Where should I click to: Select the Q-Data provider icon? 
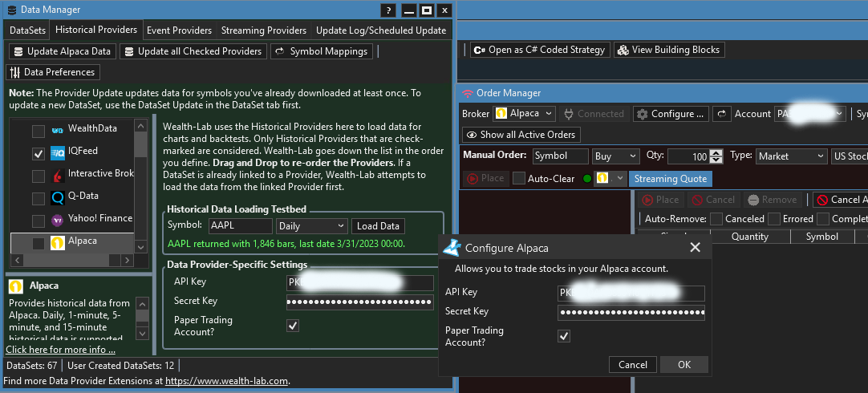58,198
